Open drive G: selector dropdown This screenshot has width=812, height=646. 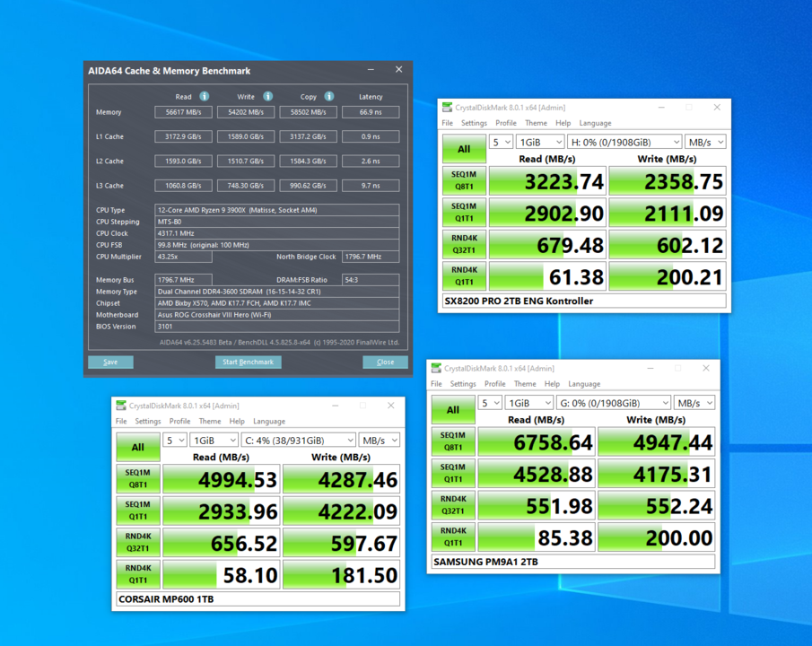point(614,403)
